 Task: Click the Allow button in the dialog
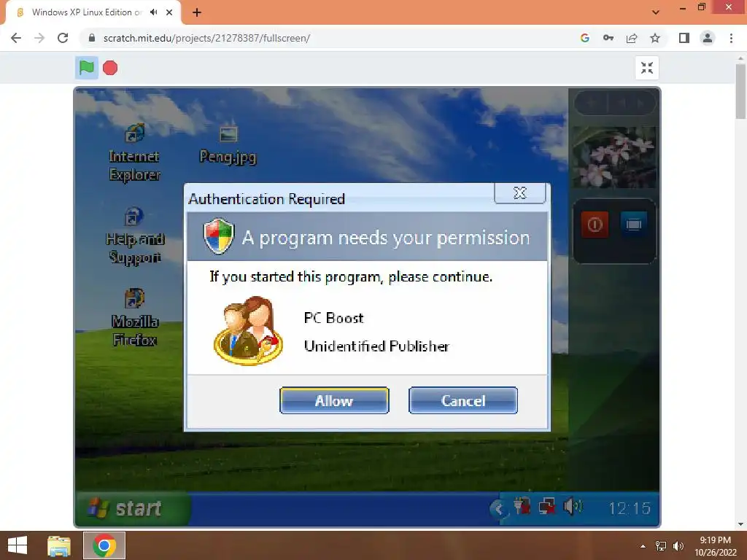tap(334, 400)
